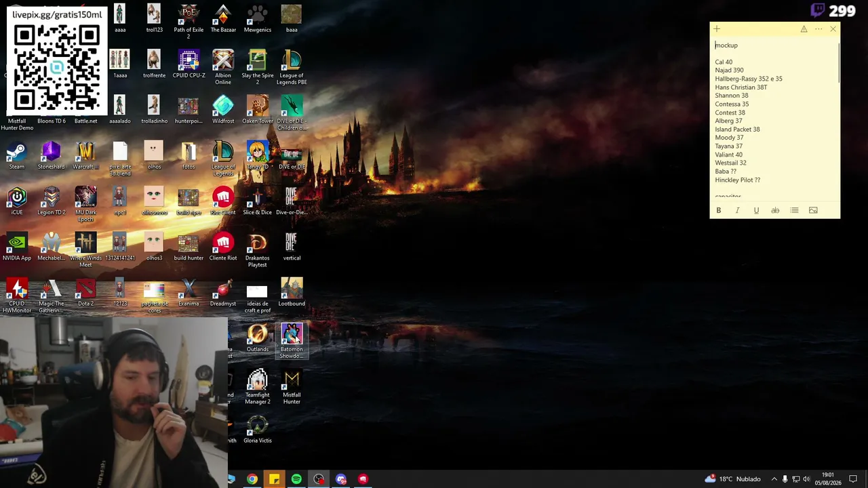Viewport: 868px width, 488px height.
Task: Open the taskbar clock and calendar
Action: tap(828, 479)
